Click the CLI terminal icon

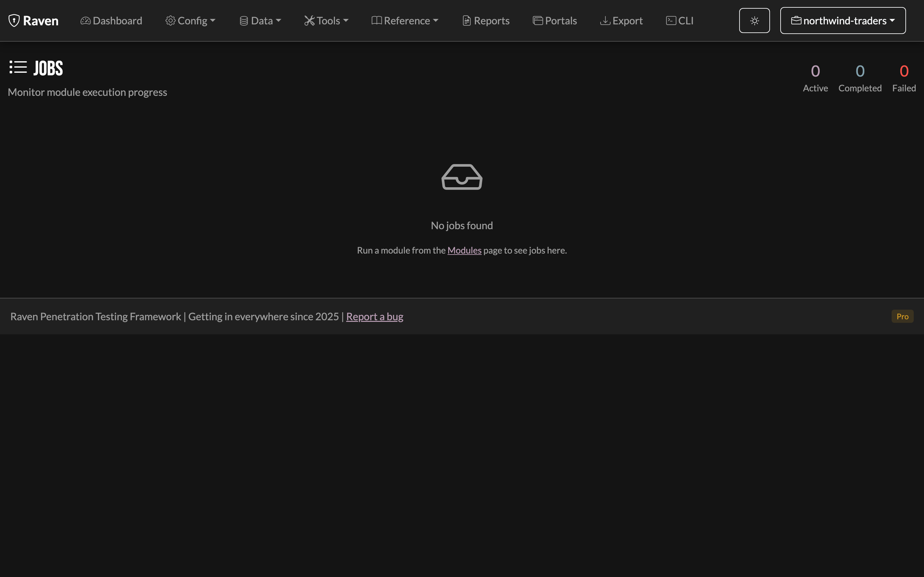pyautogui.click(x=671, y=21)
